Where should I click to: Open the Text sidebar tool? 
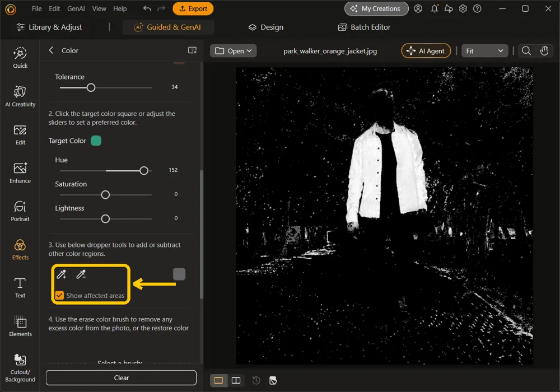(20, 288)
